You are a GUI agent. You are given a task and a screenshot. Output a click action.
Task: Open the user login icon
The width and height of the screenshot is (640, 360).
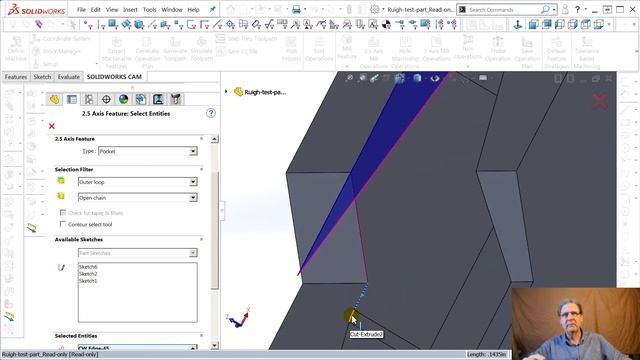[x=565, y=9]
